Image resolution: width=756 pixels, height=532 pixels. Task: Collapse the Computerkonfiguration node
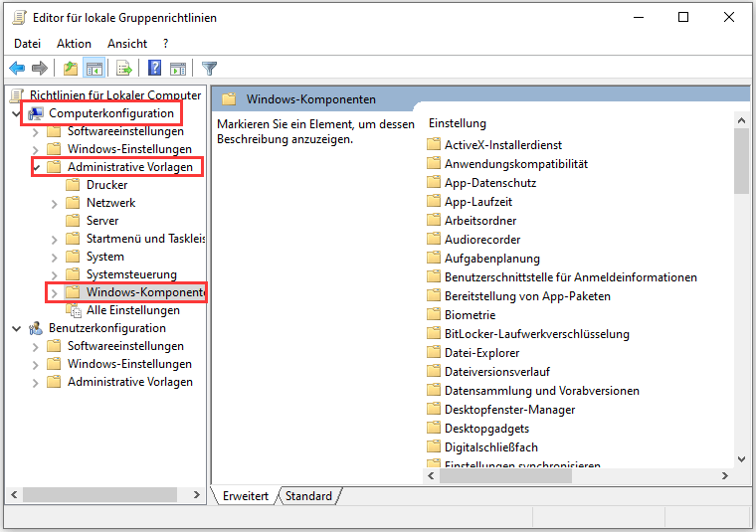click(x=16, y=113)
